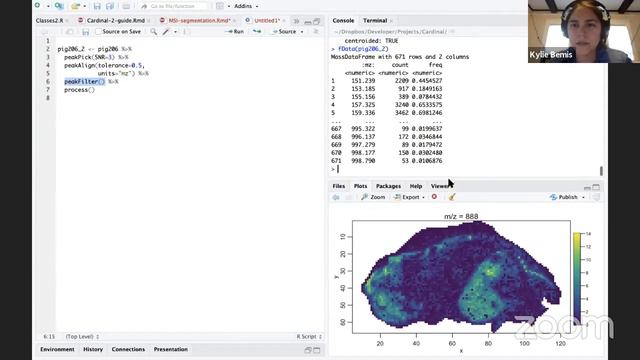The image size is (640, 360).
Task: Focus the Go to file/function field
Action: click(x=173, y=6)
